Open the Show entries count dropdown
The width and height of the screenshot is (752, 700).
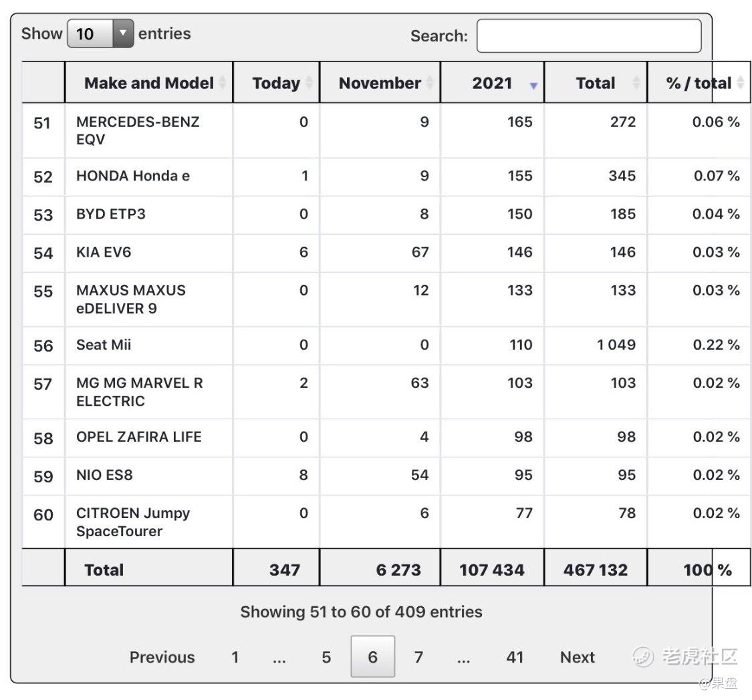100,33
